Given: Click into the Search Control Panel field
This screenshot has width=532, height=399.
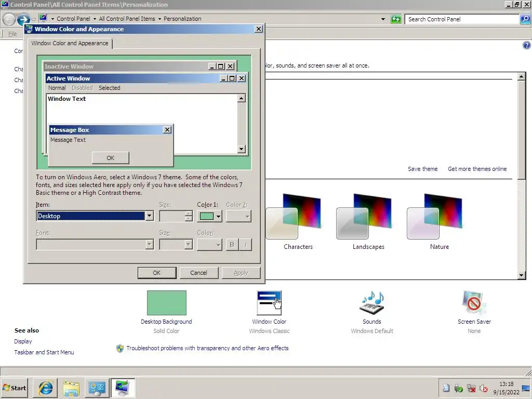Looking at the screenshot, I should [462, 19].
